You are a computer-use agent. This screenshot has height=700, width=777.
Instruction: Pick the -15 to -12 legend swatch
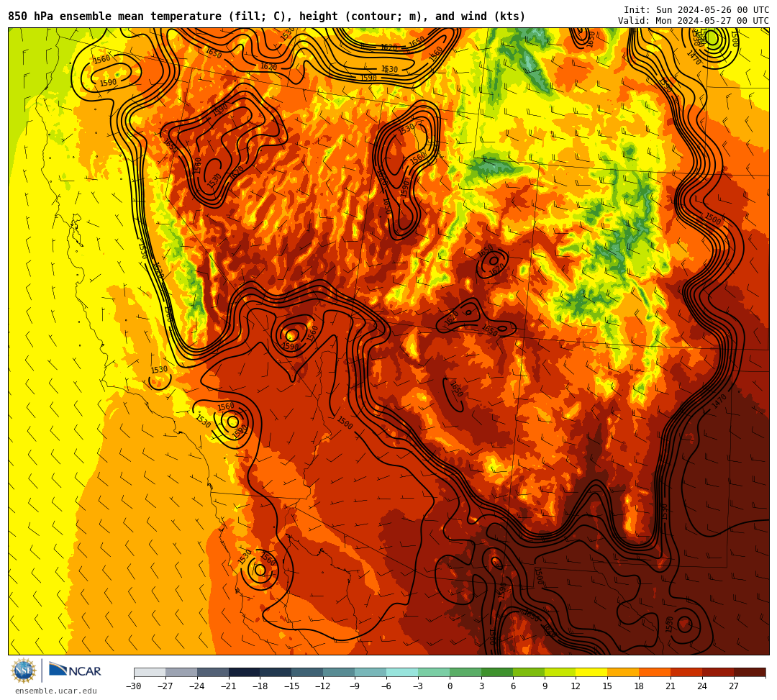pos(308,672)
